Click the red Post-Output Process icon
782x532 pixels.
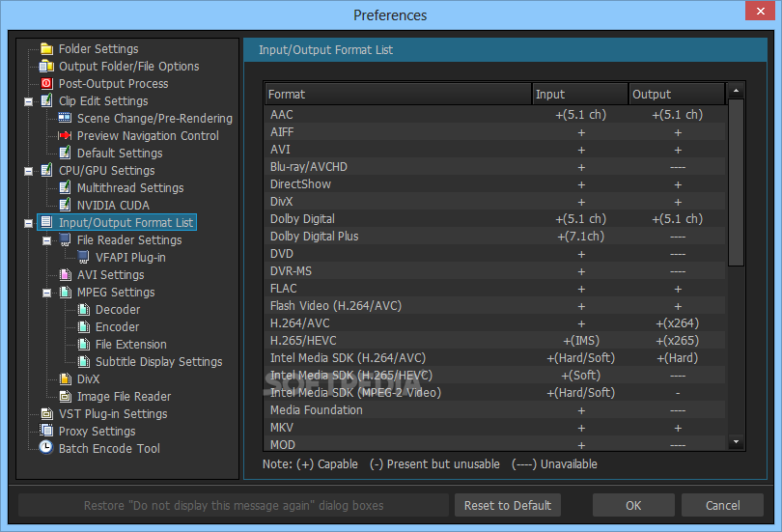coord(47,83)
